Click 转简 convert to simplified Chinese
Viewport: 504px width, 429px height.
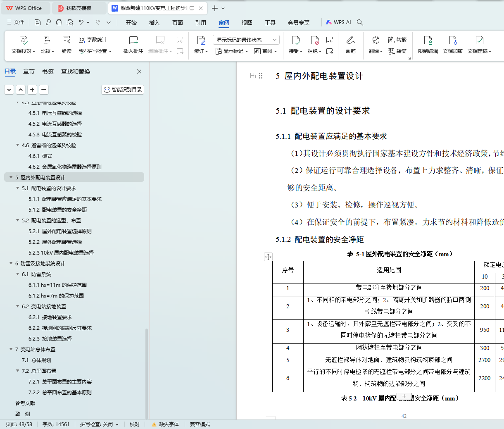pyautogui.click(x=397, y=51)
